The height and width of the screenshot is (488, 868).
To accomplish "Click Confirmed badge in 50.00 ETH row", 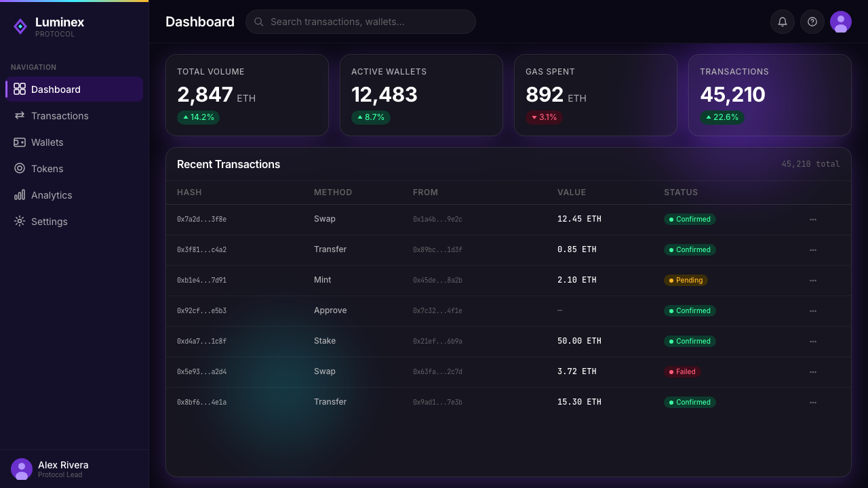I will coord(690,341).
